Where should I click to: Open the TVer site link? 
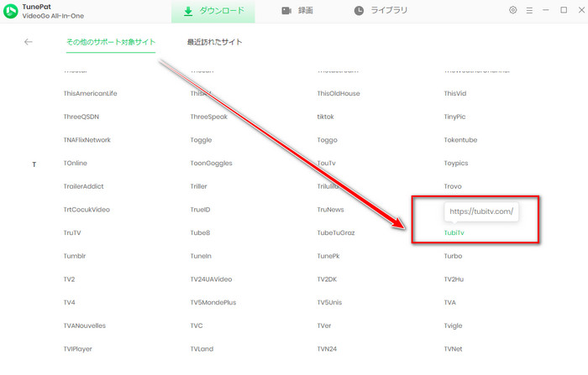[325, 326]
